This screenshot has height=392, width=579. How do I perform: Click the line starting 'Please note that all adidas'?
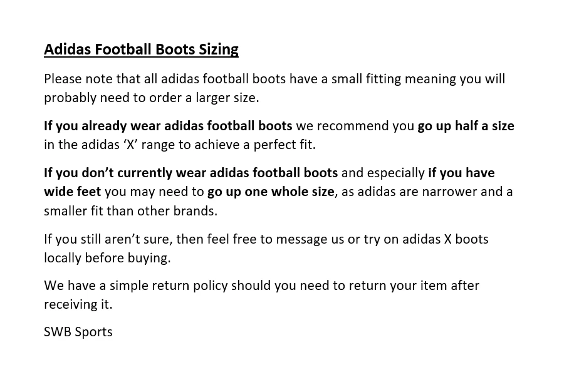274,79
